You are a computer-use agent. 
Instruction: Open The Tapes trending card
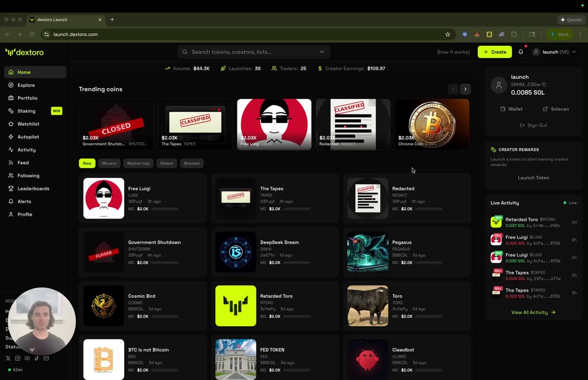click(195, 124)
